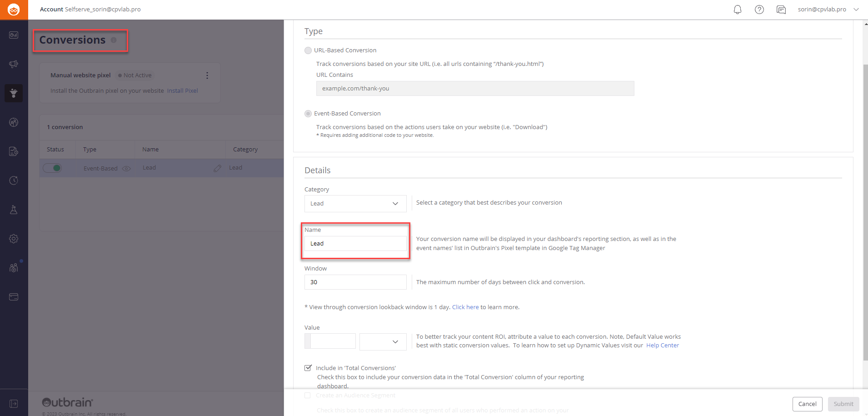Toggle the Lead conversion status switch
Viewport: 868px width, 416px height.
click(x=52, y=168)
